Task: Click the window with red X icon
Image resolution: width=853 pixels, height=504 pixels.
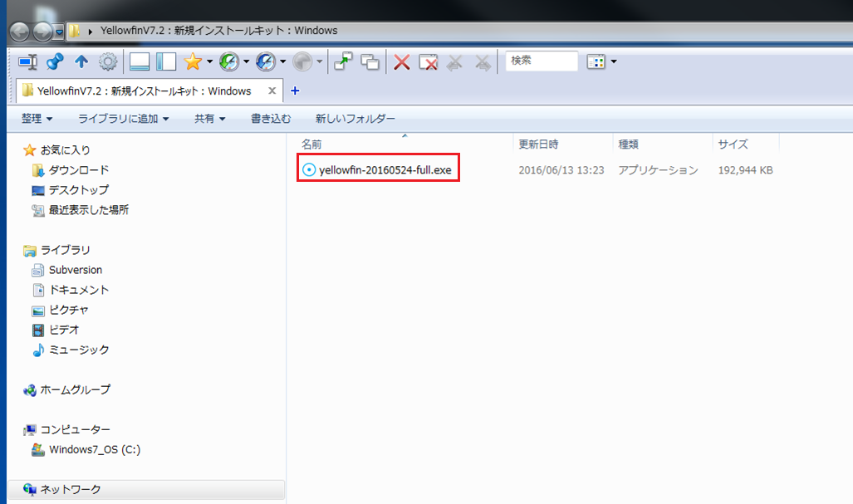Action: [x=428, y=62]
